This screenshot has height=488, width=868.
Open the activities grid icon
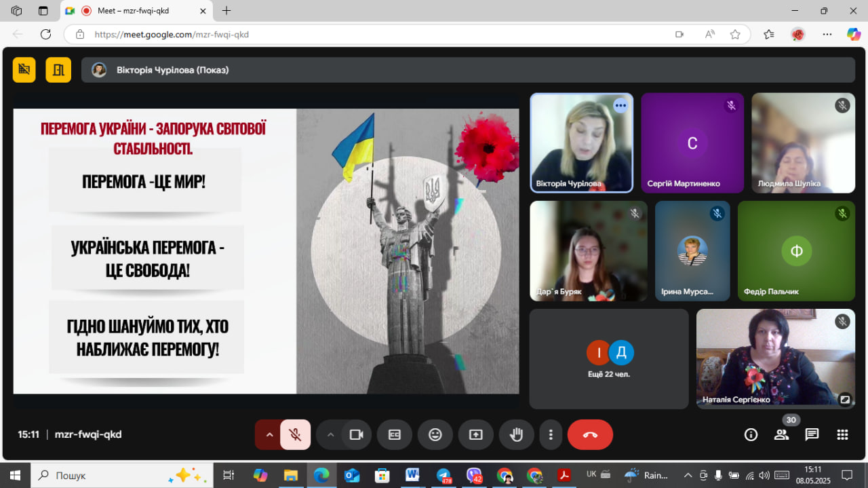pyautogui.click(x=843, y=435)
